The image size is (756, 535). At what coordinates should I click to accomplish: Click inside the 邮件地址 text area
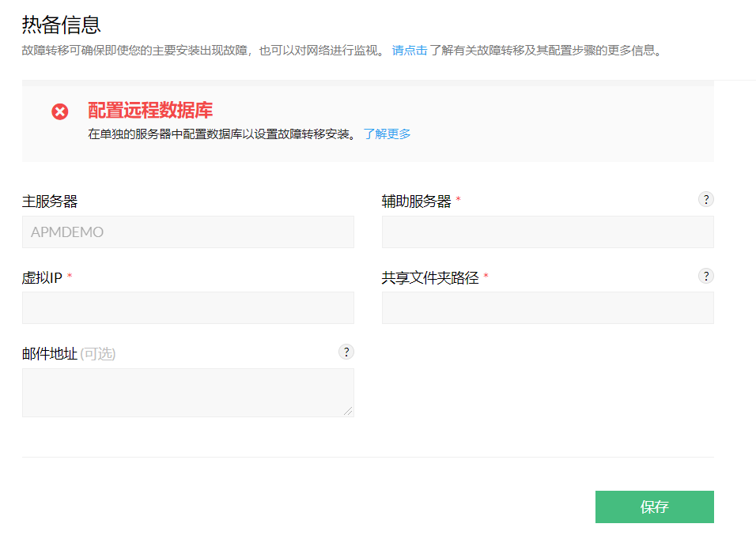click(x=187, y=392)
